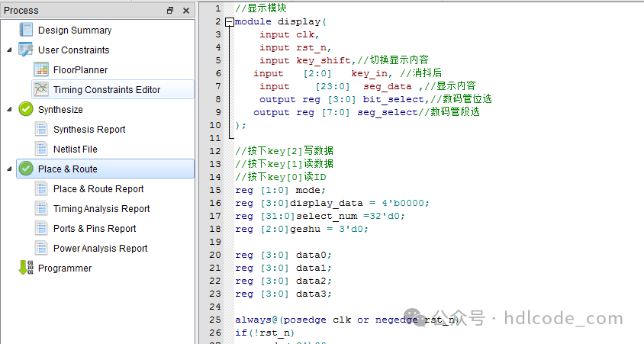
Task: Click the 'reg [1:0] mode;' line
Action: point(280,190)
